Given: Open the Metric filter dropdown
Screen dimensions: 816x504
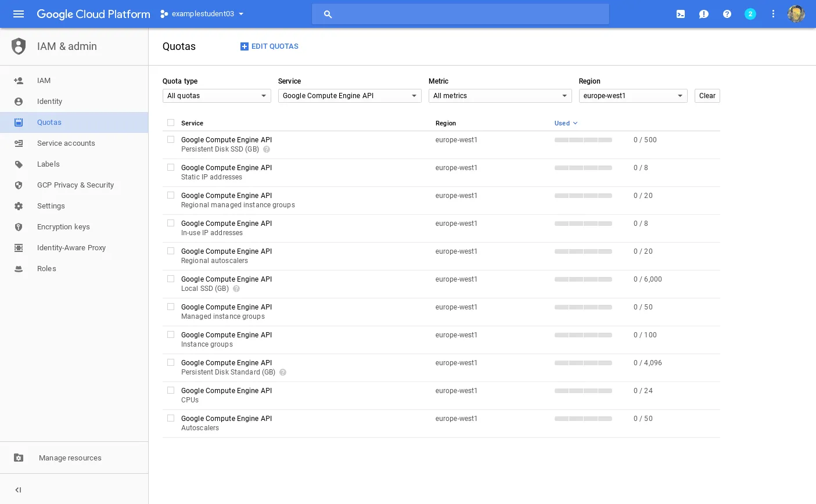Looking at the screenshot, I should pos(500,96).
